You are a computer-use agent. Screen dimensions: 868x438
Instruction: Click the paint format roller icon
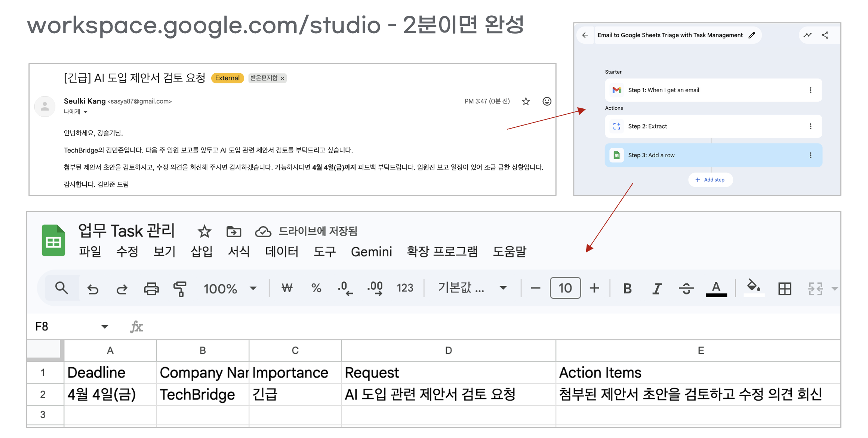click(x=180, y=289)
